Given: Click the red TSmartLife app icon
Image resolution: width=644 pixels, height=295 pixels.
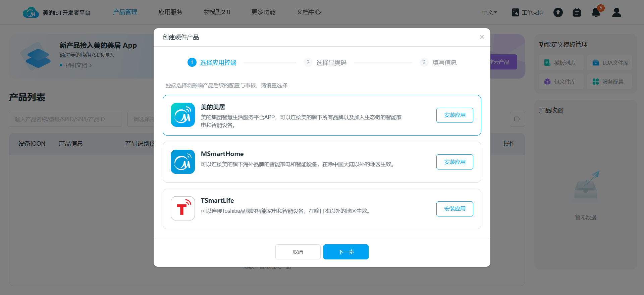Looking at the screenshot, I should tap(182, 208).
